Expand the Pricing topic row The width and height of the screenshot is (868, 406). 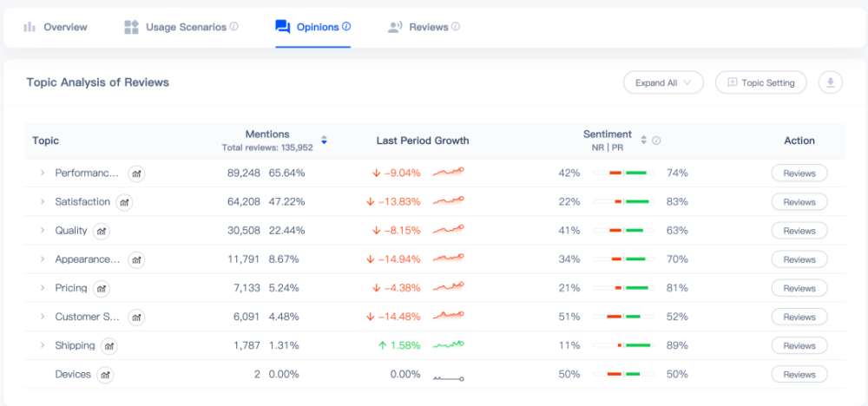pos(42,288)
